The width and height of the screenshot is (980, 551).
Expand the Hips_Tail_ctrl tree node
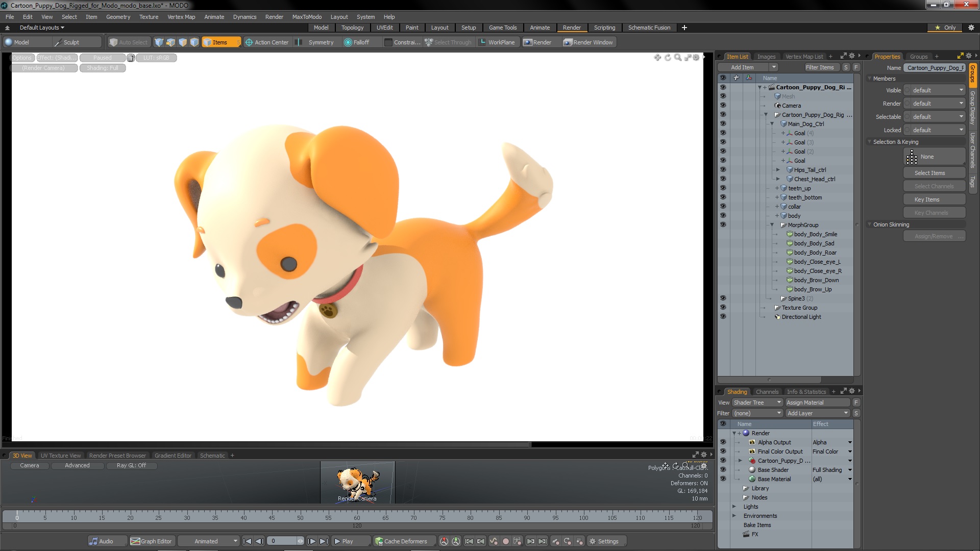pos(778,170)
